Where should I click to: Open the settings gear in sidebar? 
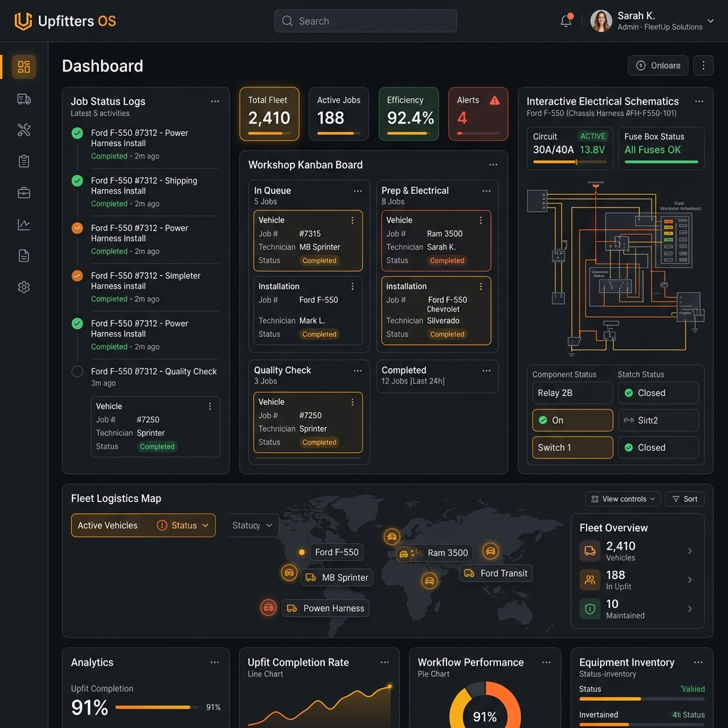click(x=23, y=287)
